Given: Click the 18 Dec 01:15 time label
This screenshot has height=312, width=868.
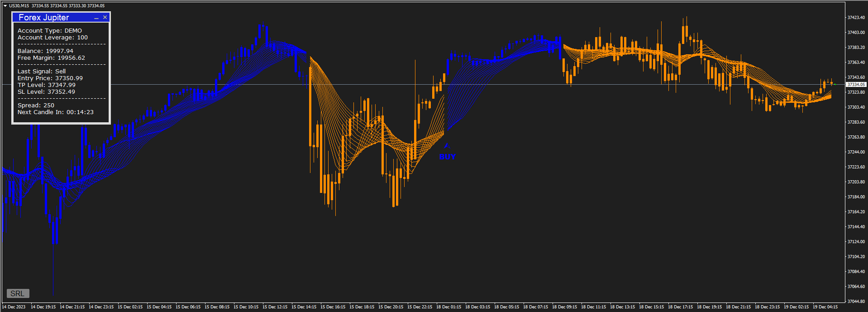Looking at the screenshot, I should point(448,307).
